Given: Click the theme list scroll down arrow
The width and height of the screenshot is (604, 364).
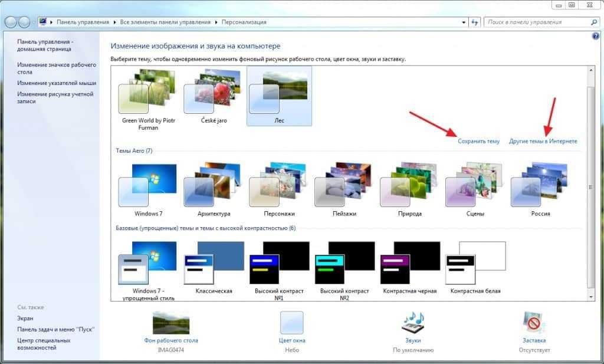Looking at the screenshot, I should [x=591, y=297].
